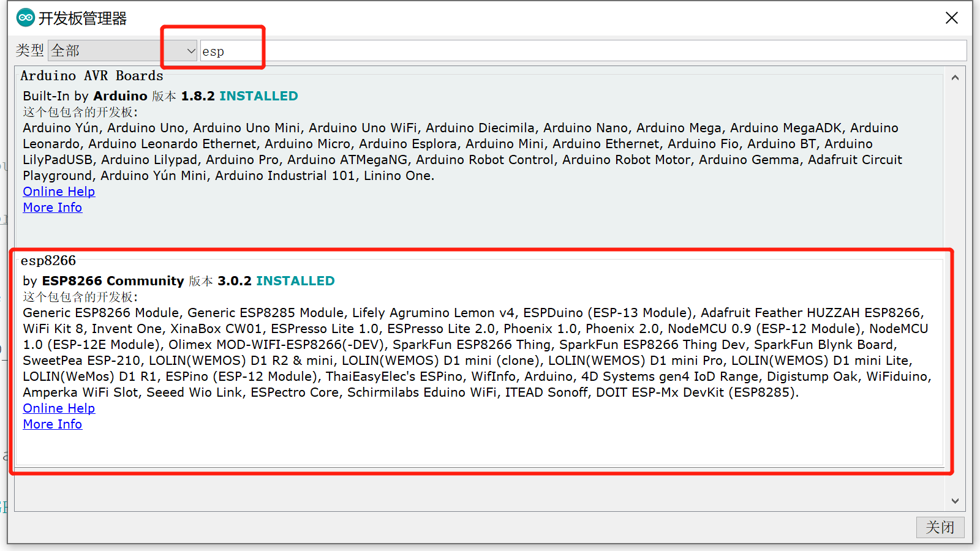The image size is (980, 551).
Task: Click the search field containing esp
Action: [583, 51]
